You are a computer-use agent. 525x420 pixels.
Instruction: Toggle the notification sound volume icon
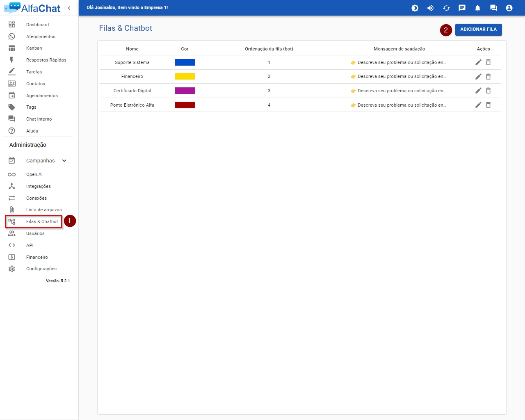click(x=430, y=8)
